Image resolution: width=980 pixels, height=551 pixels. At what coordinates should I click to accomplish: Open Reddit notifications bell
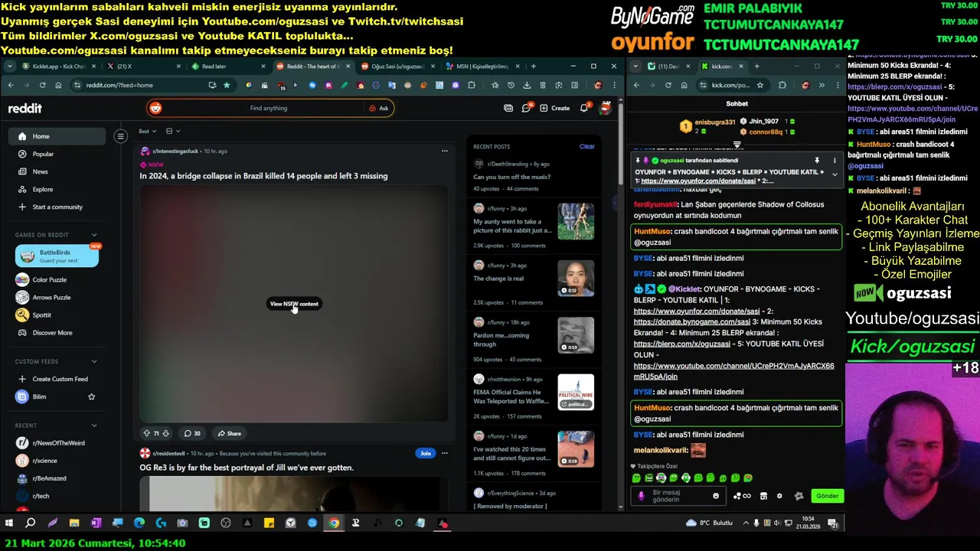click(584, 108)
